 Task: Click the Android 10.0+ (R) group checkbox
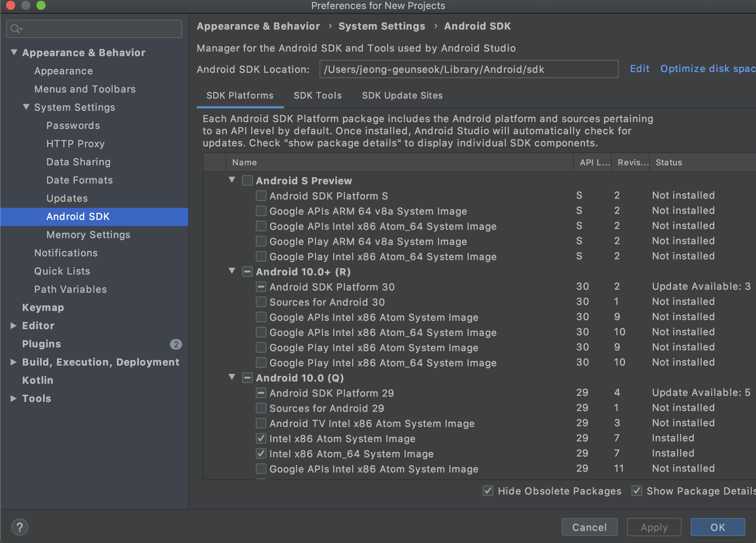[247, 271]
